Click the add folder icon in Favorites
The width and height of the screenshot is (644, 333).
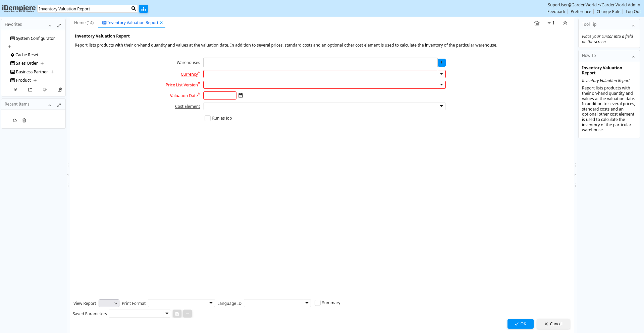(x=30, y=90)
